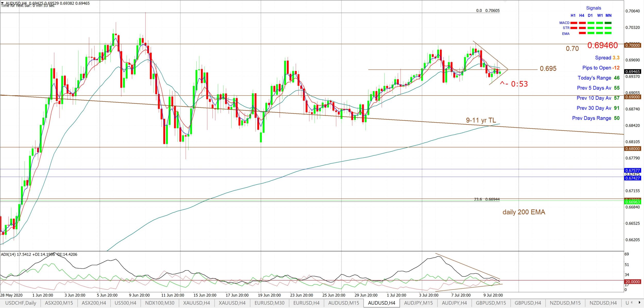Switch to the EURUSD,H4 tab

coord(306,303)
